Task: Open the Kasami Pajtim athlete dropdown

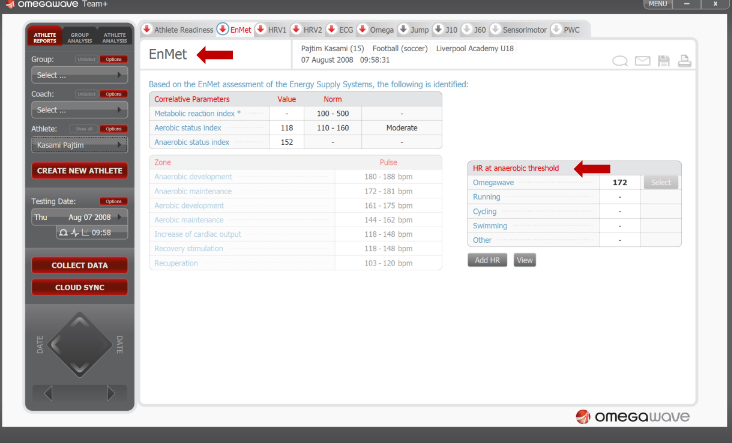Action: pyautogui.click(x=79, y=145)
